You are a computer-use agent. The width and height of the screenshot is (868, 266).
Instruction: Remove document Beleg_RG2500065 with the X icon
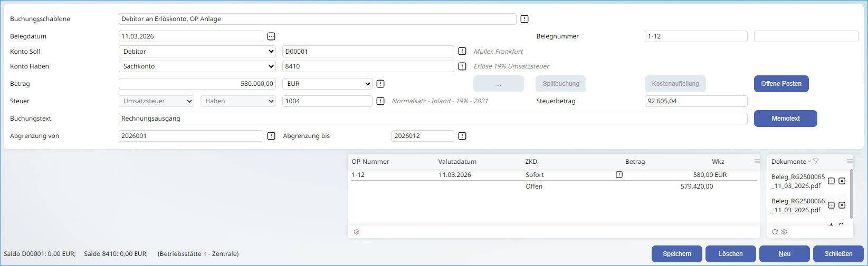(842, 181)
